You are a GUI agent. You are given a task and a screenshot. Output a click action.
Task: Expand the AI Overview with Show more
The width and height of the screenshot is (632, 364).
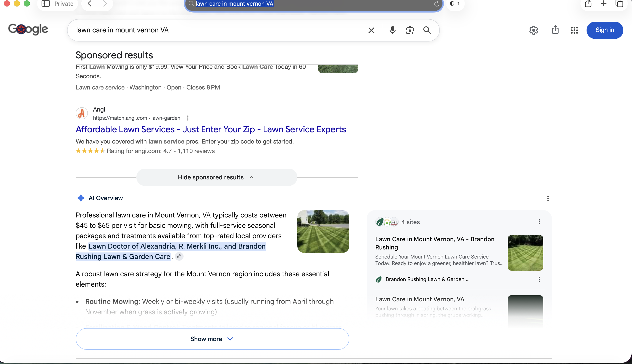[212, 339]
